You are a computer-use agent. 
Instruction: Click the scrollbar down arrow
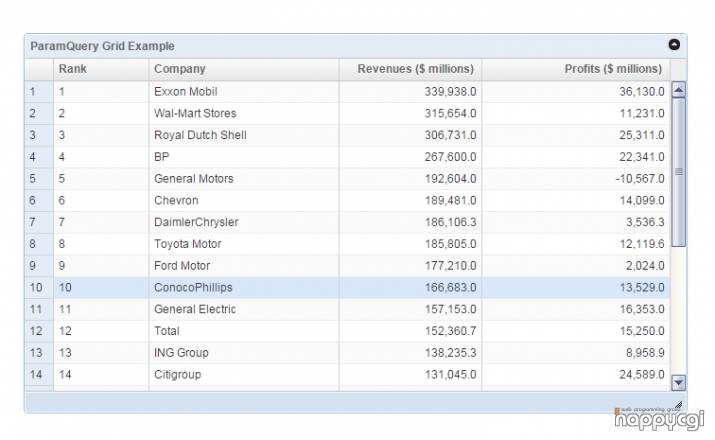coord(678,383)
